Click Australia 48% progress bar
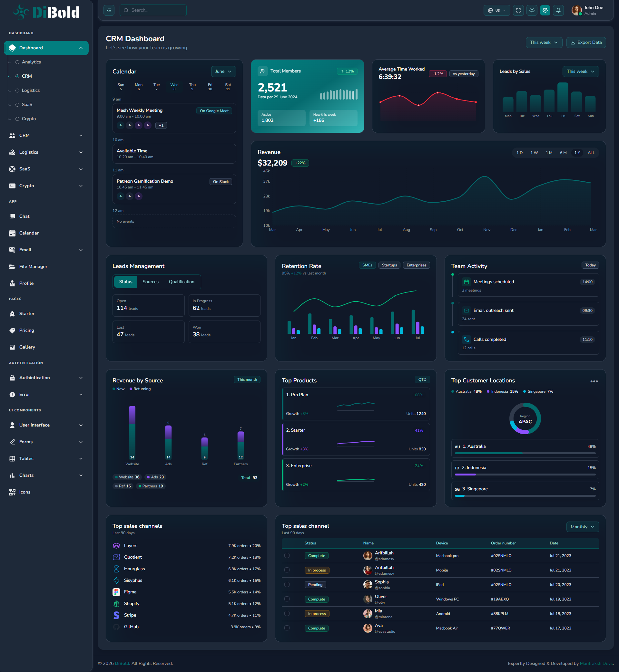 coord(525,453)
